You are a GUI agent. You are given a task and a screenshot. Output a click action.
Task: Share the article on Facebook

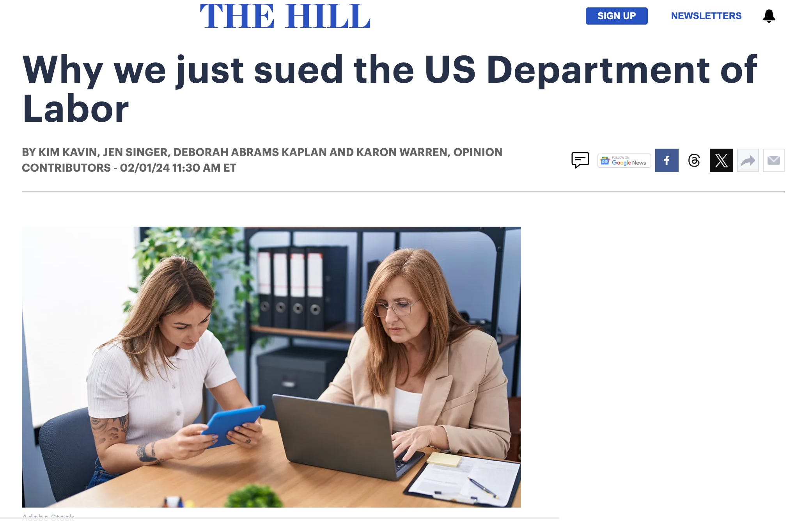pos(667,160)
